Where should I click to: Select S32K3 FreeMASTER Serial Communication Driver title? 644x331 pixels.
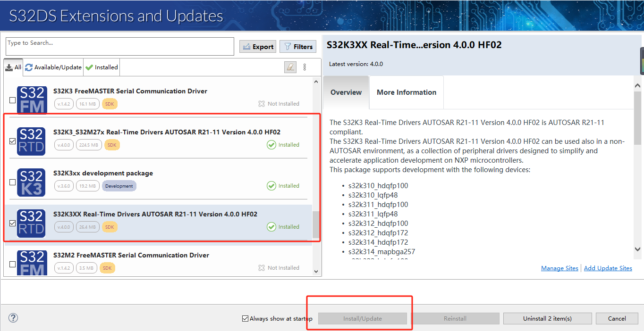(130, 91)
